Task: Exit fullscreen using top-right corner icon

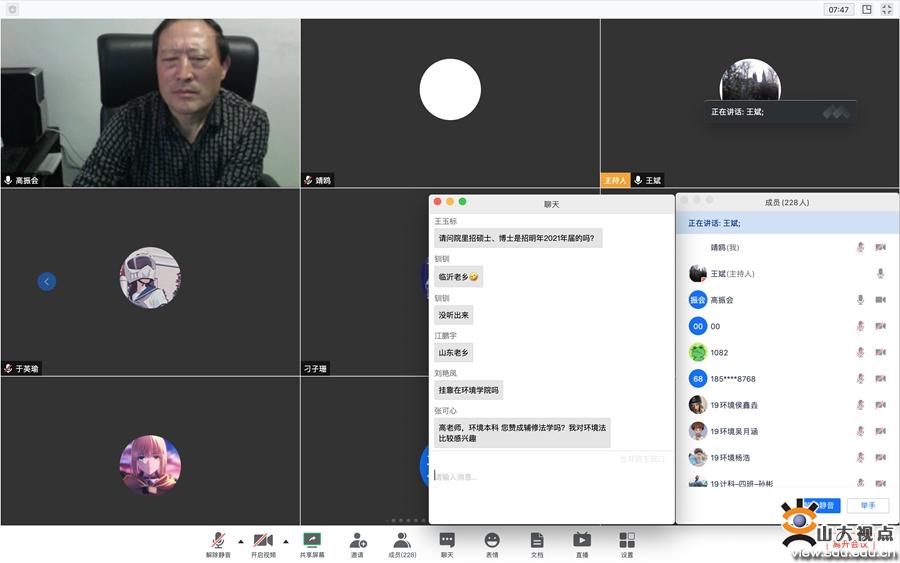Action: pyautogui.click(x=887, y=9)
